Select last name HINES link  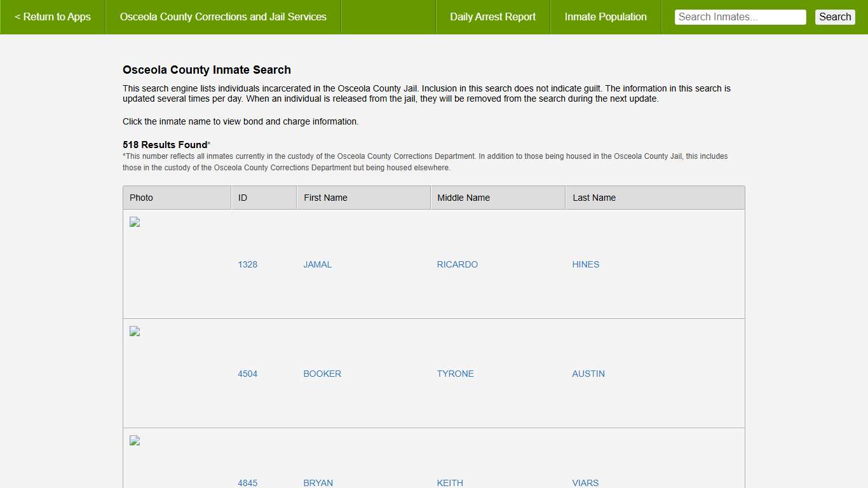point(585,264)
